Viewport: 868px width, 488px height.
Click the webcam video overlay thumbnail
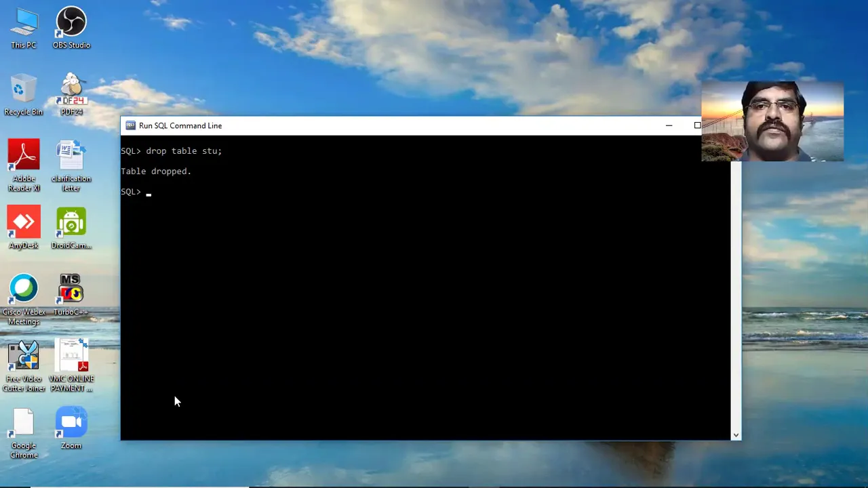772,121
